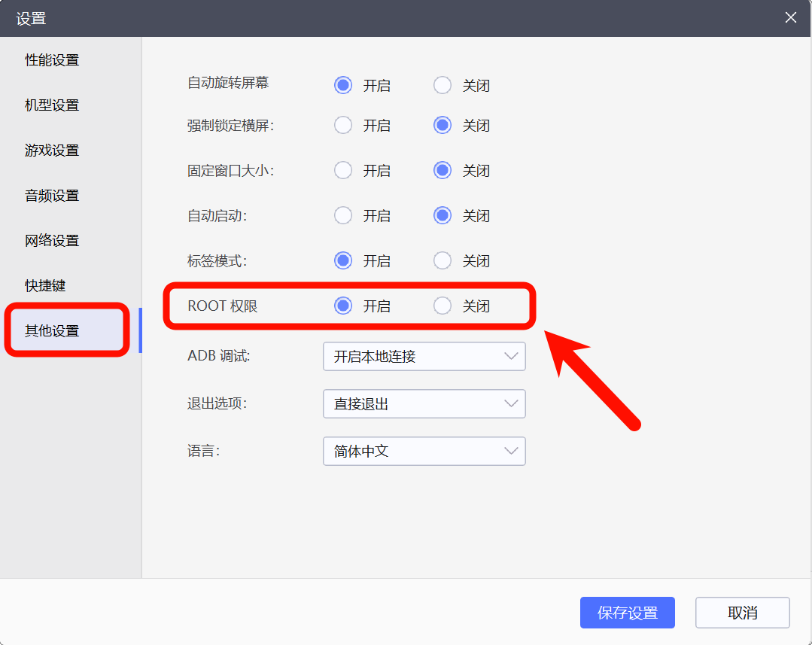Select 开启 for ROOT 权限
Screen dimensions: 812x645
click(343, 306)
